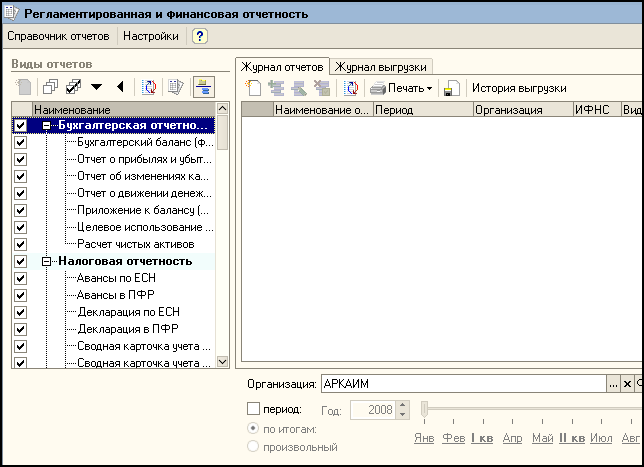The width and height of the screenshot is (644, 467).
Task: Collapse the Налоговая отчетность tree group
Action: pyautogui.click(x=47, y=261)
